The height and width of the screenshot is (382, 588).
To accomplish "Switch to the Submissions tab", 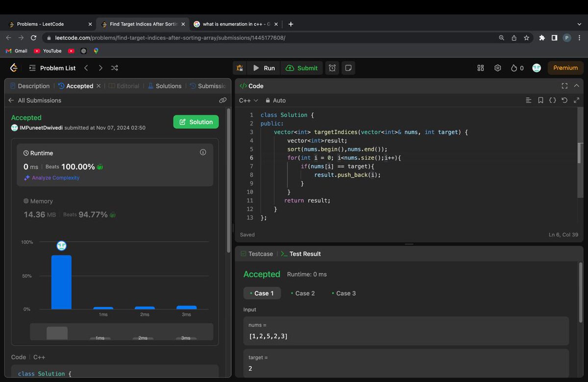I will [x=208, y=86].
